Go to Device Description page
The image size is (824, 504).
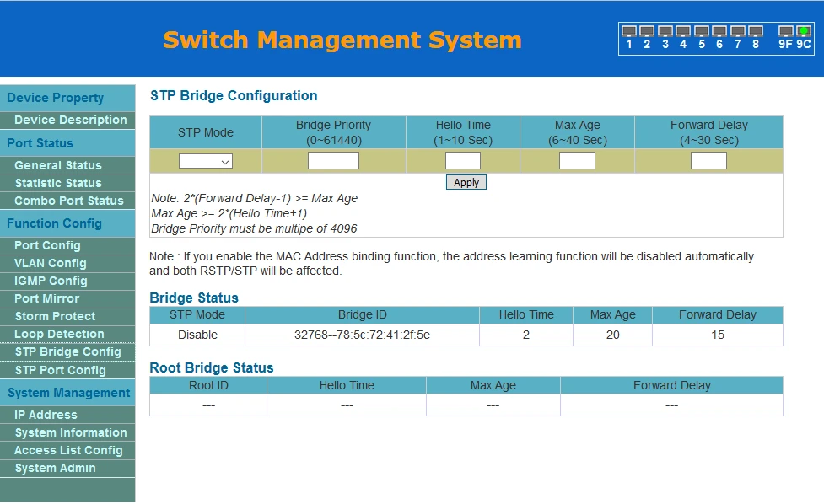coord(70,120)
